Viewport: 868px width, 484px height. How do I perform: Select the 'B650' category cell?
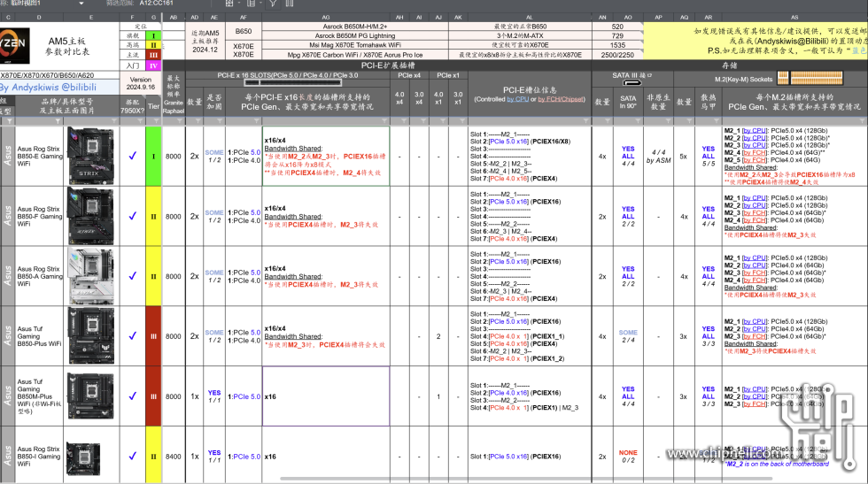243,31
